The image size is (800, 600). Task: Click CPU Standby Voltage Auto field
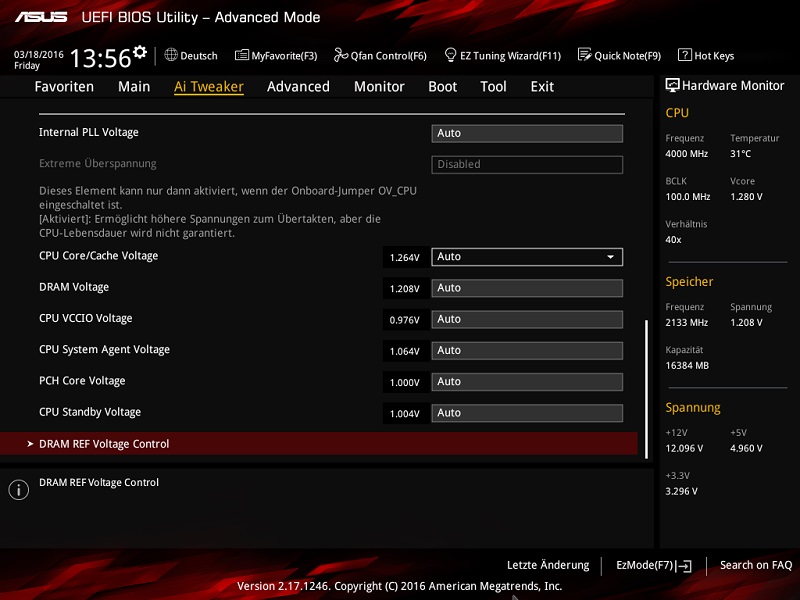(x=527, y=413)
